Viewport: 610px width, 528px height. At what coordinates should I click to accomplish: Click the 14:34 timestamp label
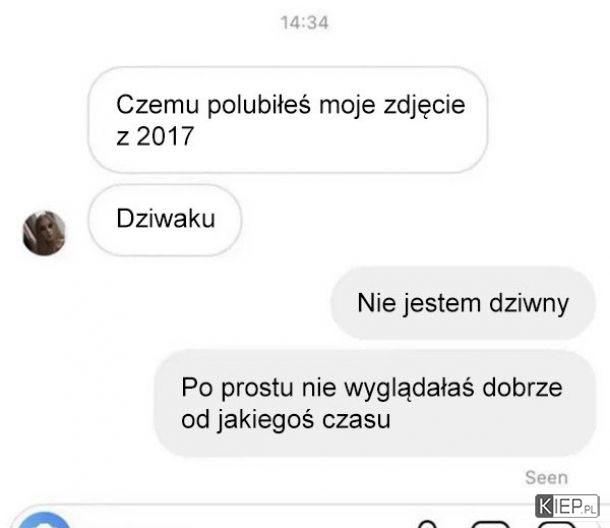click(305, 23)
